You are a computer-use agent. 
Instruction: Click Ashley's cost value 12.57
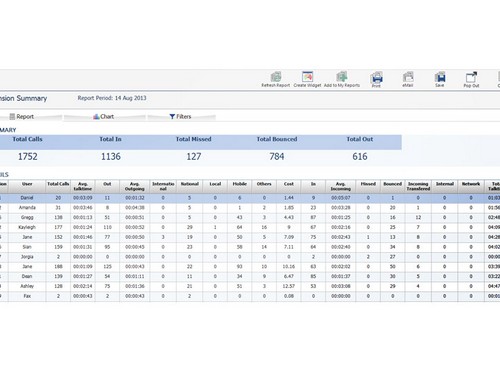click(x=289, y=286)
